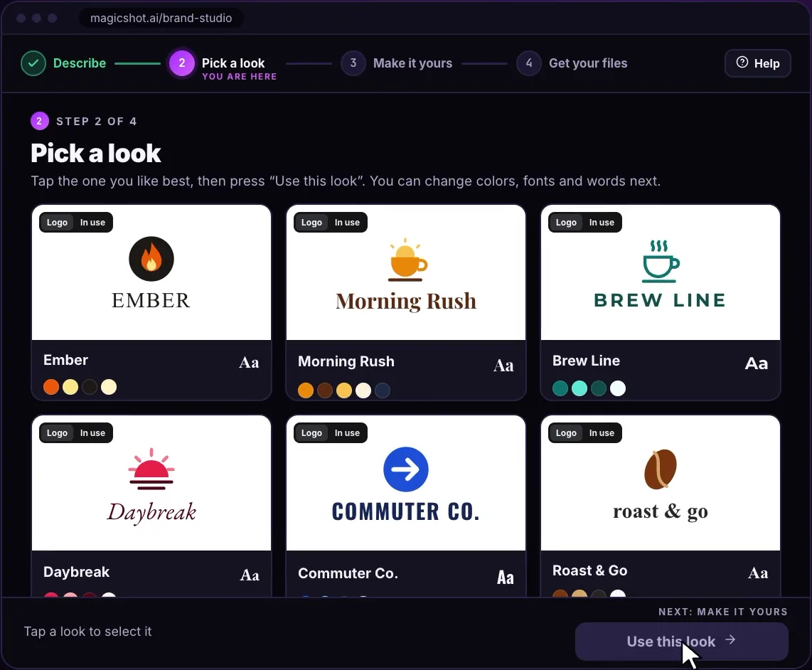The width and height of the screenshot is (812, 670).
Task: Jump to the Make it yours step
Action: pyautogui.click(x=397, y=63)
